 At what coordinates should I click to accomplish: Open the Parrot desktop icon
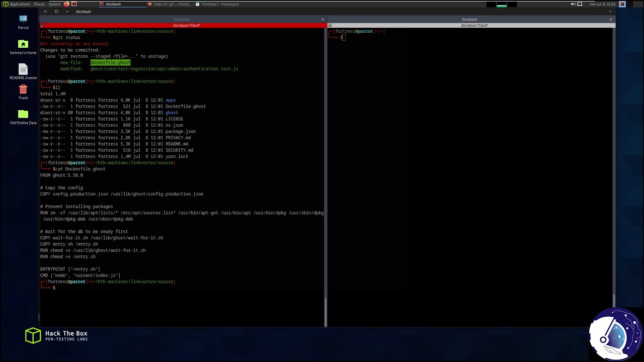(x=23, y=22)
